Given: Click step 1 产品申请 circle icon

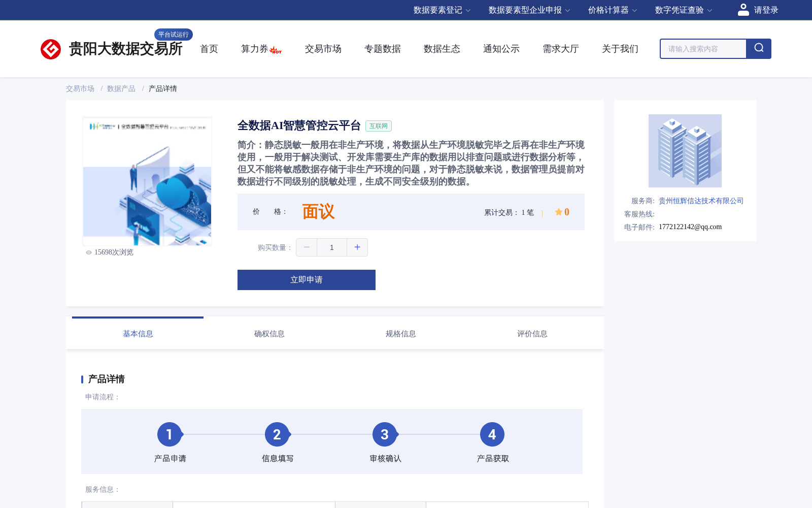Looking at the screenshot, I should coord(170,434).
